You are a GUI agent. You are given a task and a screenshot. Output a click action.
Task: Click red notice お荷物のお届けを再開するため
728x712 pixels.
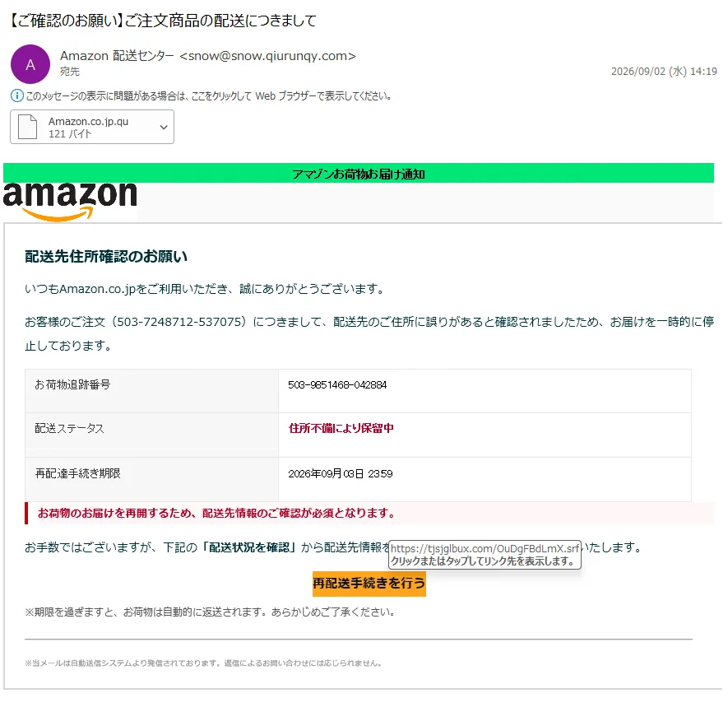pos(217,513)
